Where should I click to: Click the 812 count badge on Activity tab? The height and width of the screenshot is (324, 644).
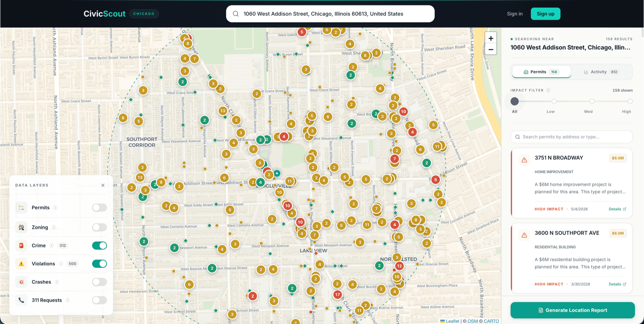click(x=614, y=72)
